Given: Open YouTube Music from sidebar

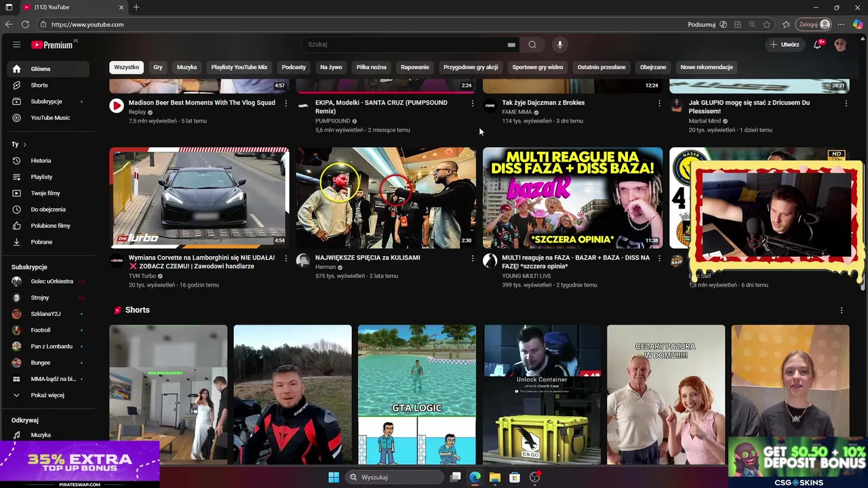Looking at the screenshot, I should (x=48, y=118).
